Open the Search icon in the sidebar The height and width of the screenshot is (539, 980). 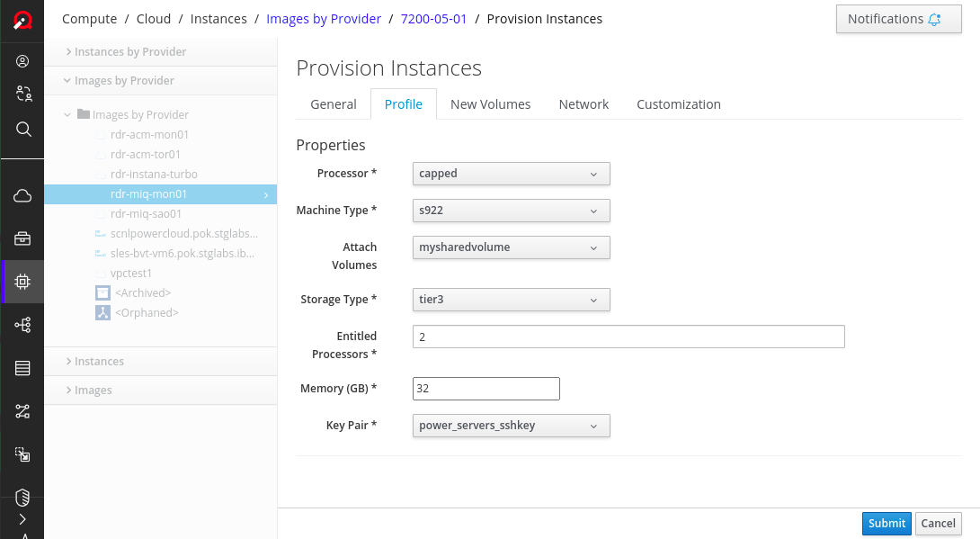tap(22, 129)
